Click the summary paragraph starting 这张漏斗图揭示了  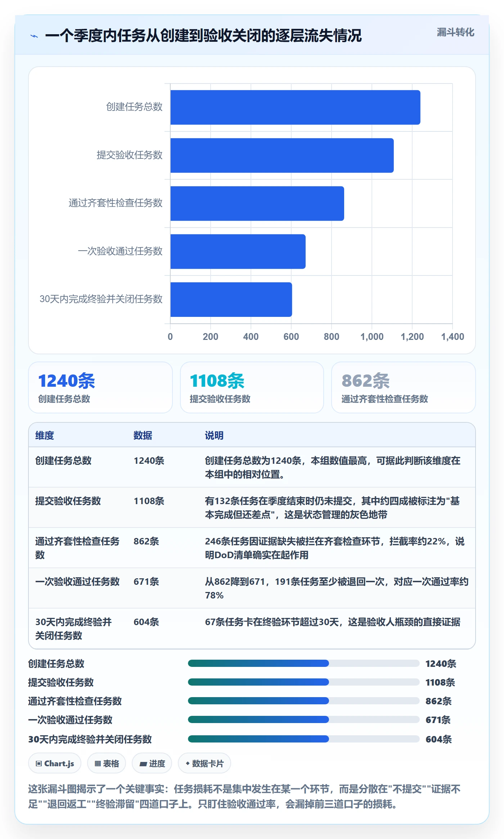click(x=244, y=797)
